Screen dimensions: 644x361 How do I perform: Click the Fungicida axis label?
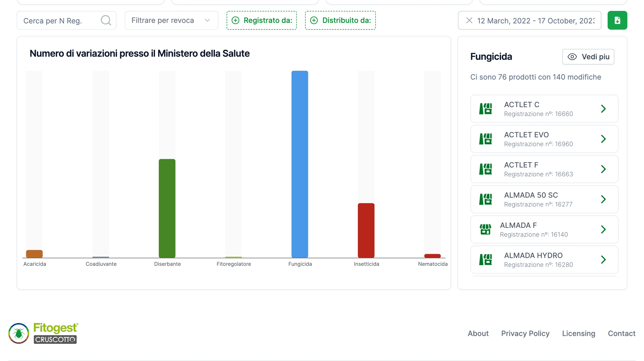[300, 264]
